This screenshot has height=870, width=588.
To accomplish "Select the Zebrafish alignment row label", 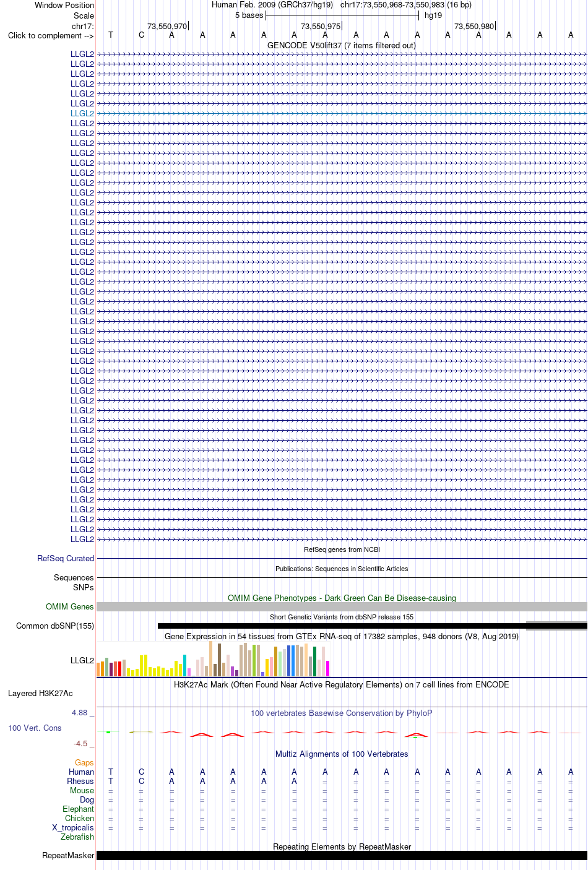I will click(x=77, y=837).
